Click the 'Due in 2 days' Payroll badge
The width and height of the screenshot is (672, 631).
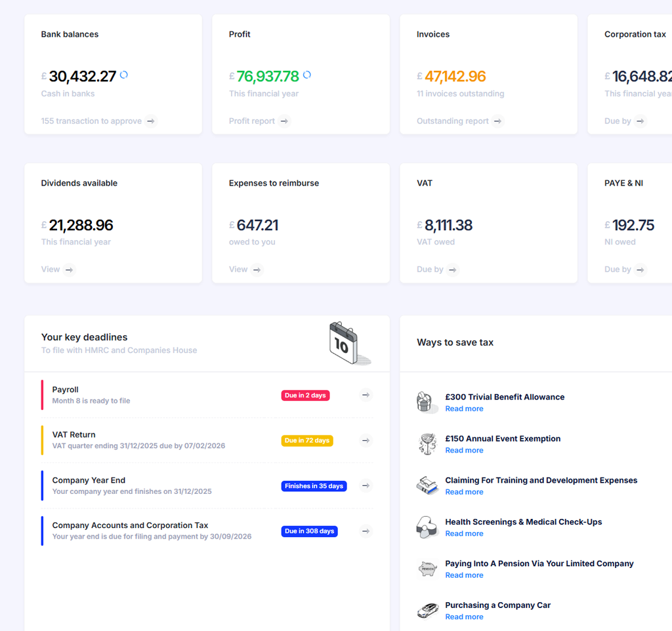coord(305,396)
